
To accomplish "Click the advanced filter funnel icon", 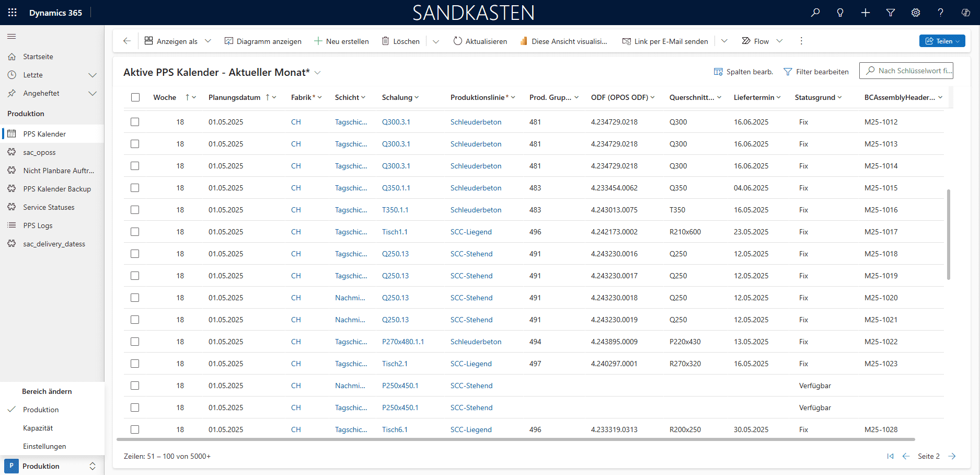I will (x=890, y=13).
